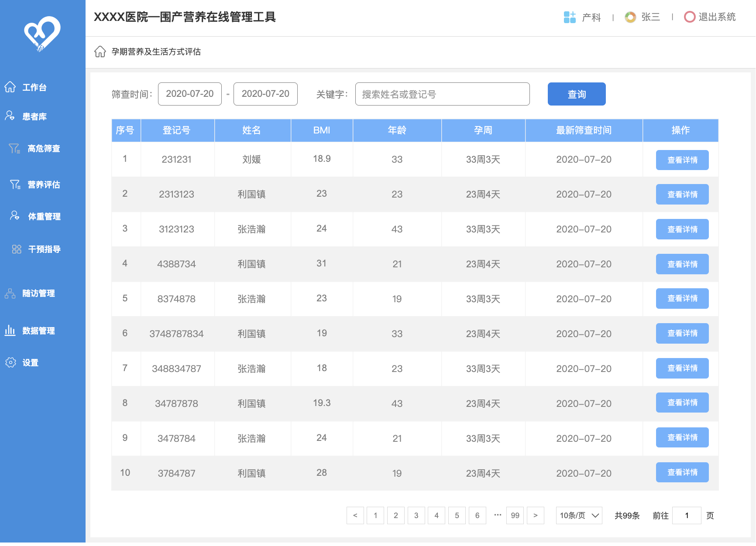Open the 患者库 menu item
The image size is (756, 546).
[x=34, y=116]
